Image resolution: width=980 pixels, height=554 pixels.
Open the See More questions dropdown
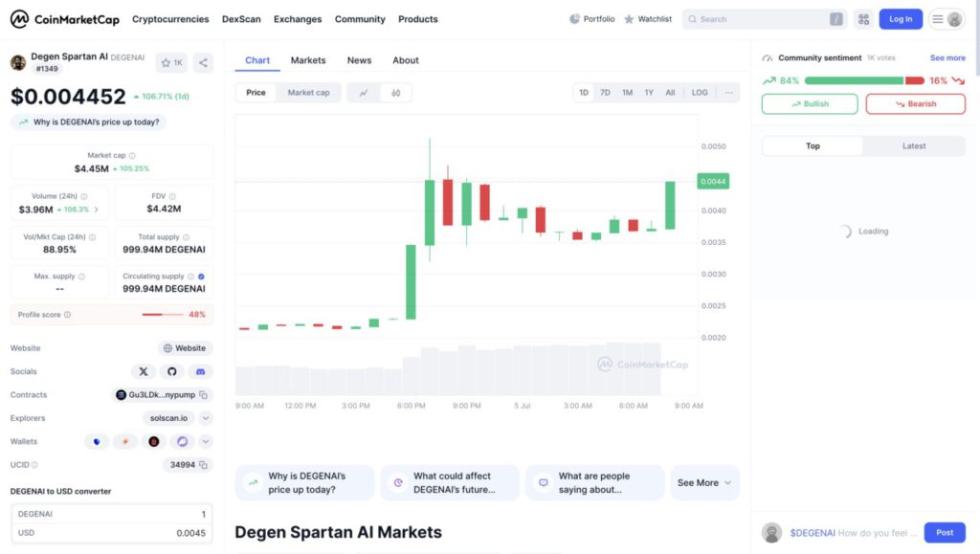point(704,483)
